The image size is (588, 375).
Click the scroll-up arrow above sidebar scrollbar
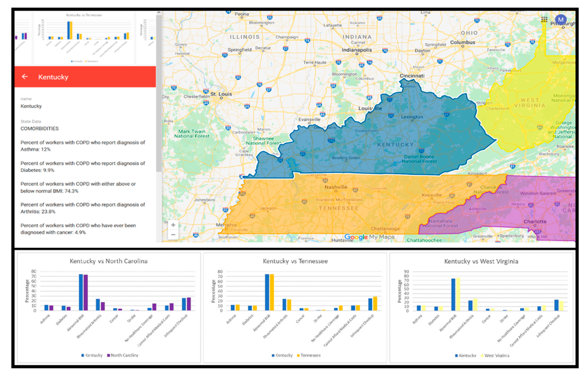point(159,12)
